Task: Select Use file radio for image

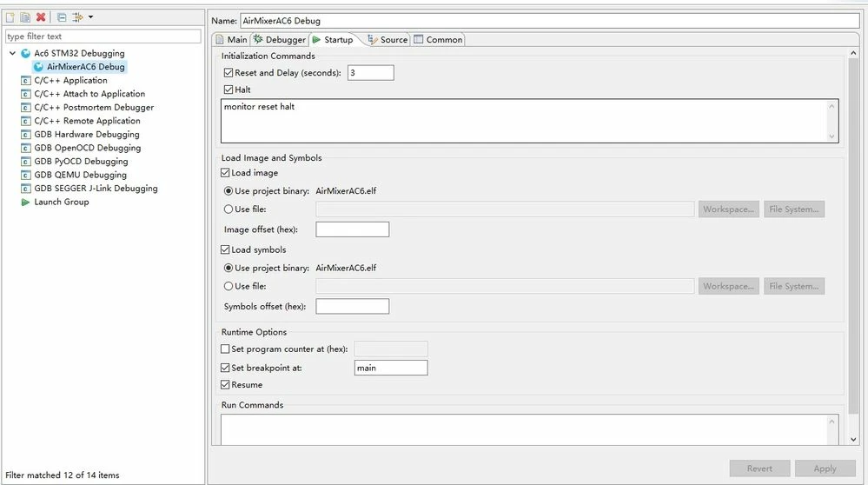Action: (x=228, y=209)
